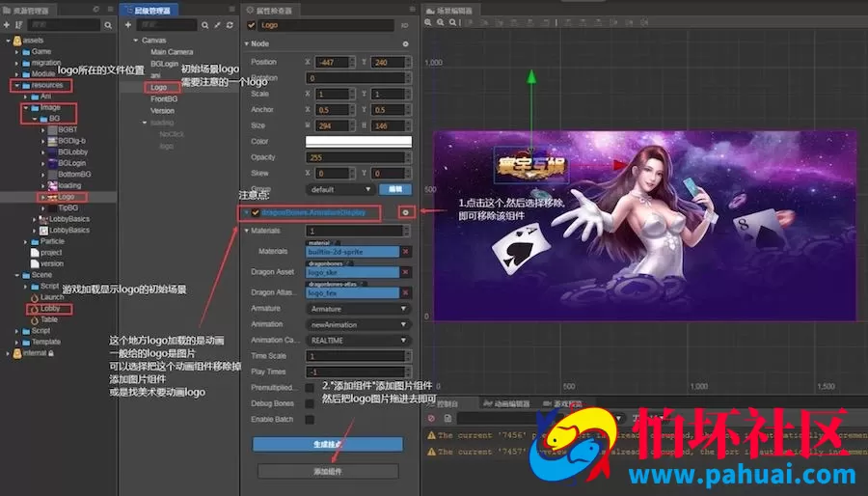Click the clear console icon
Image resolution: width=868 pixels, height=496 pixels.
tap(432, 418)
